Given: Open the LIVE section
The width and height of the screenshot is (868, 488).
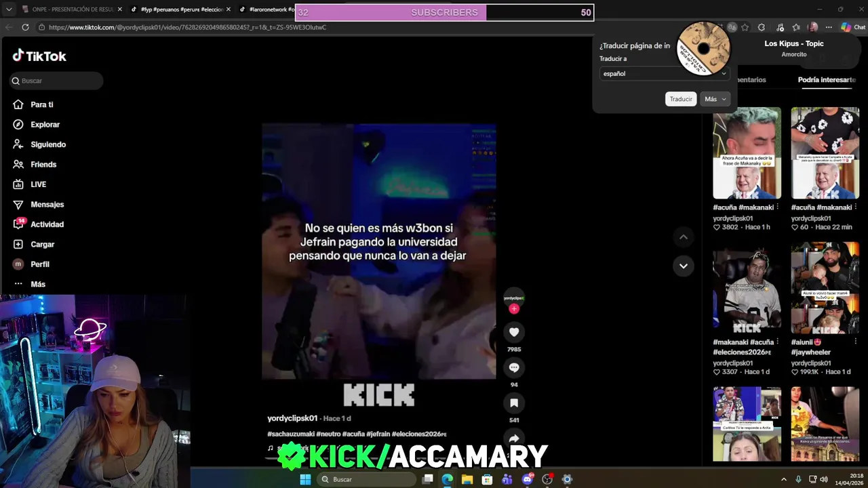Looking at the screenshot, I should coord(30,184).
